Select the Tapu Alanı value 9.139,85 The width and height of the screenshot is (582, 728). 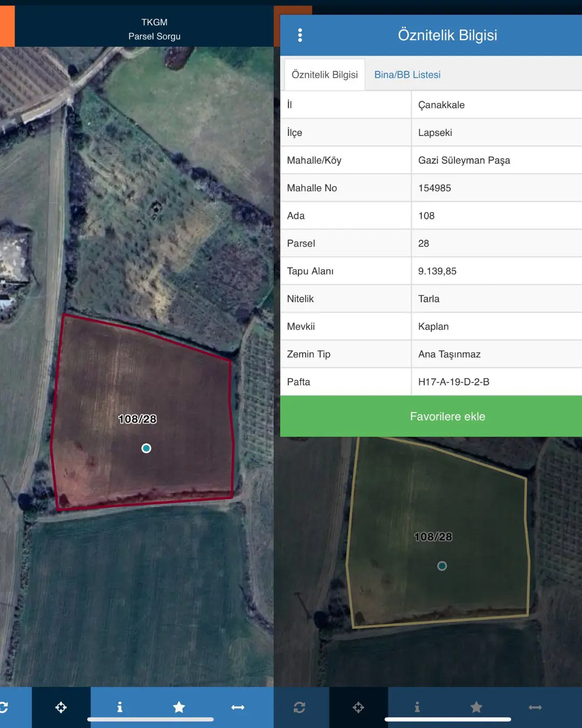(x=437, y=271)
